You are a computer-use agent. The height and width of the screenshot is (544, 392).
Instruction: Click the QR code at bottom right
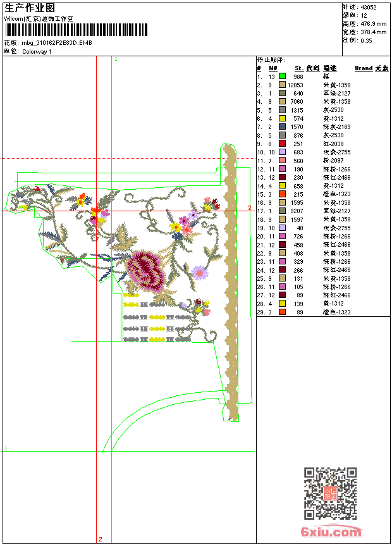[x=330, y=493]
